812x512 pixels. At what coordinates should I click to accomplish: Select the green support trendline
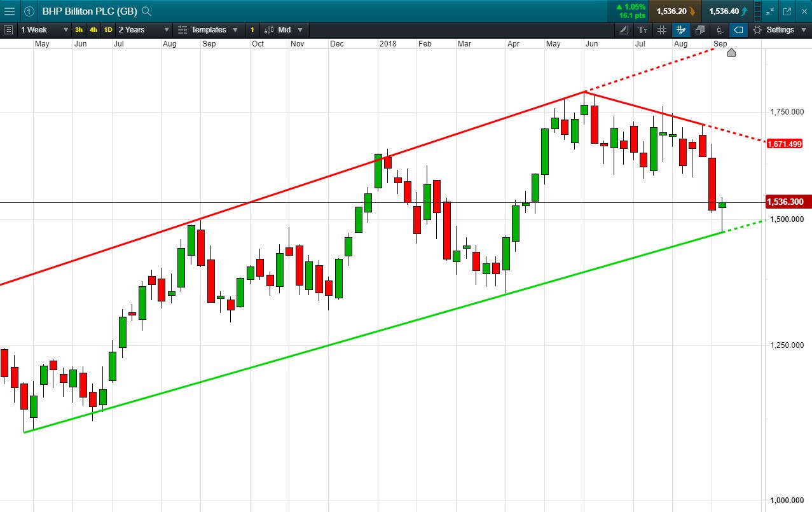click(374, 332)
